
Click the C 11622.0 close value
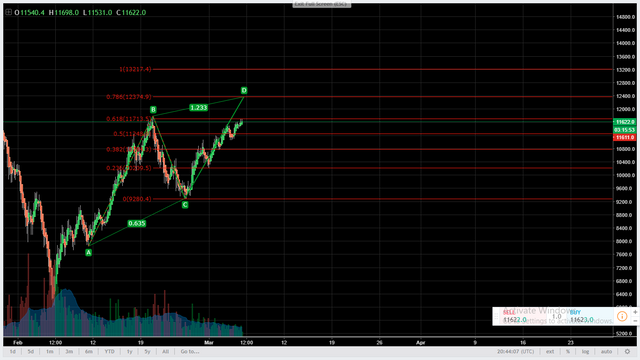pos(131,13)
